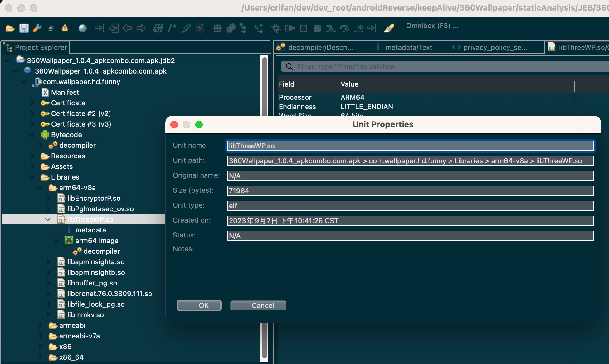Expand the Resources folder node
This screenshot has height=364, width=609.
(32, 156)
